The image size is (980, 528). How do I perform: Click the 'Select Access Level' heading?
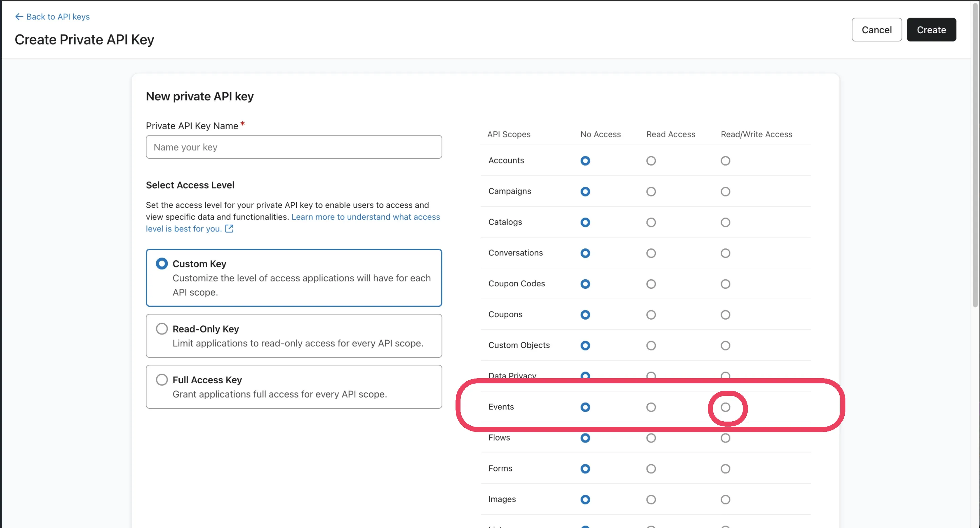tap(190, 185)
